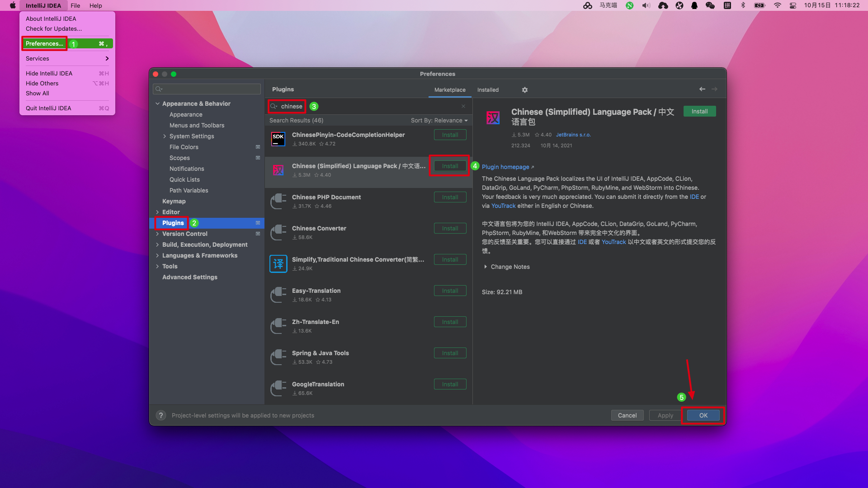Expand the Editor settings section
Image resolution: width=868 pixels, height=488 pixels.
[x=157, y=212]
